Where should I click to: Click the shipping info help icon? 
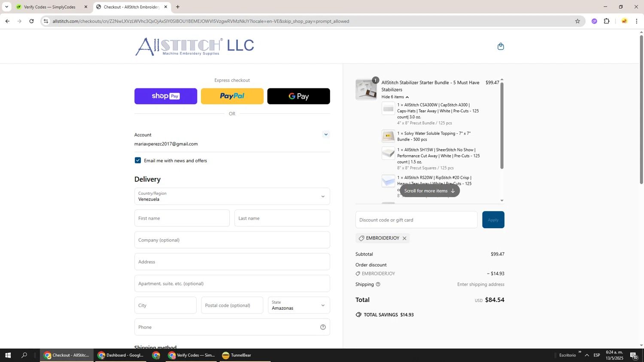378,284
